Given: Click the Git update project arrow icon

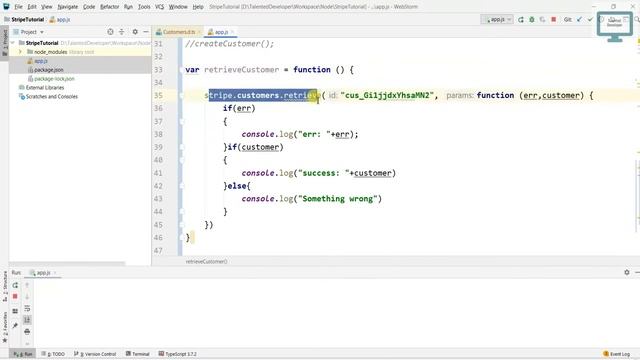Looking at the screenshot, I should tap(579, 20).
